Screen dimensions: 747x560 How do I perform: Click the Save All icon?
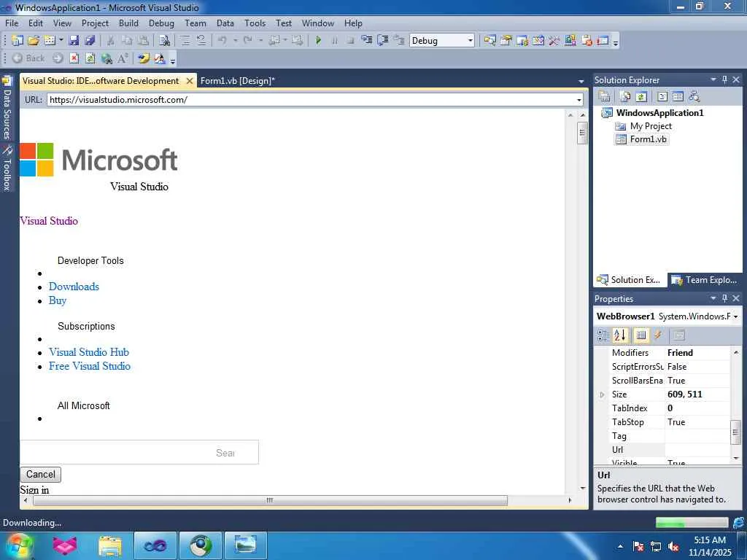[x=90, y=41]
